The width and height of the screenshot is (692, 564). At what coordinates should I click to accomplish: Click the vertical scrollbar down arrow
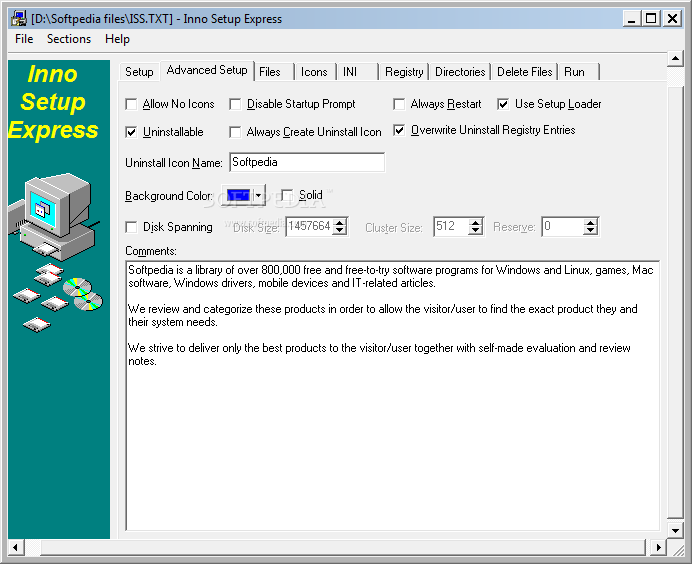[675, 530]
